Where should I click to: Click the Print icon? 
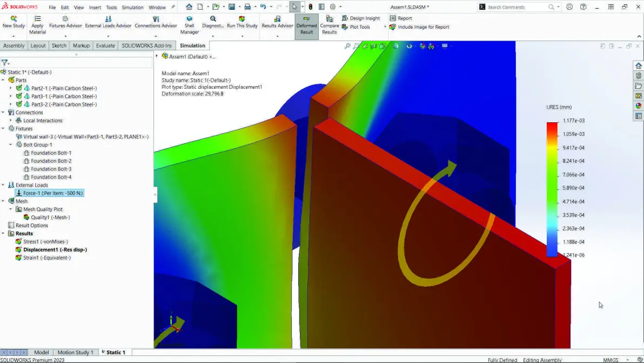247,6
